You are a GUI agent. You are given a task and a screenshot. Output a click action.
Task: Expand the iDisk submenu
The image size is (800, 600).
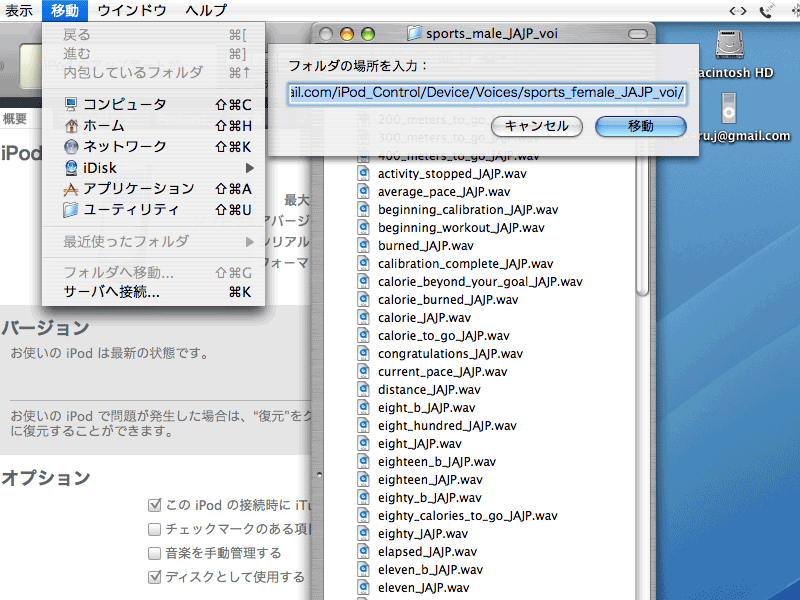[x=153, y=168]
